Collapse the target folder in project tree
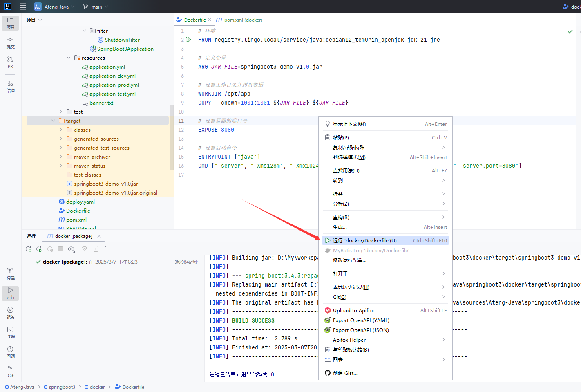This screenshot has width=581, height=392. 53,121
